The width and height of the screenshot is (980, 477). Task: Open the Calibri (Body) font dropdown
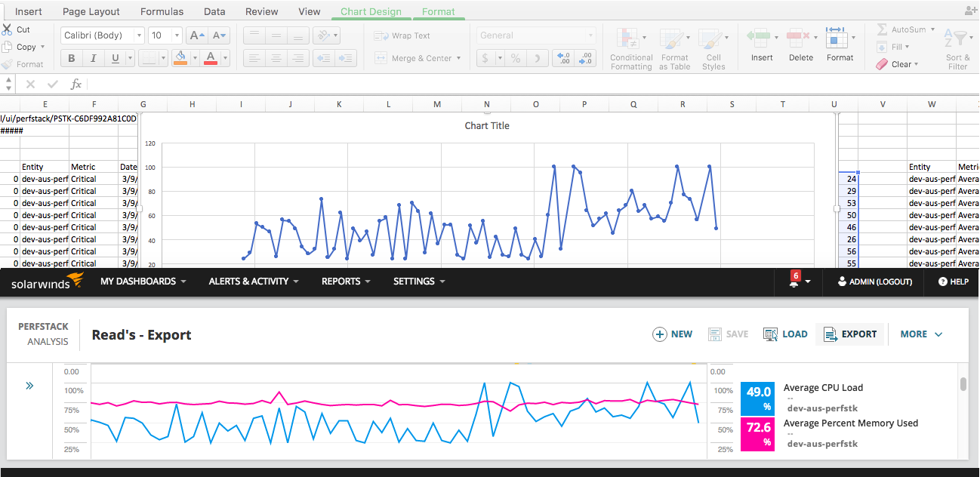[x=103, y=35]
